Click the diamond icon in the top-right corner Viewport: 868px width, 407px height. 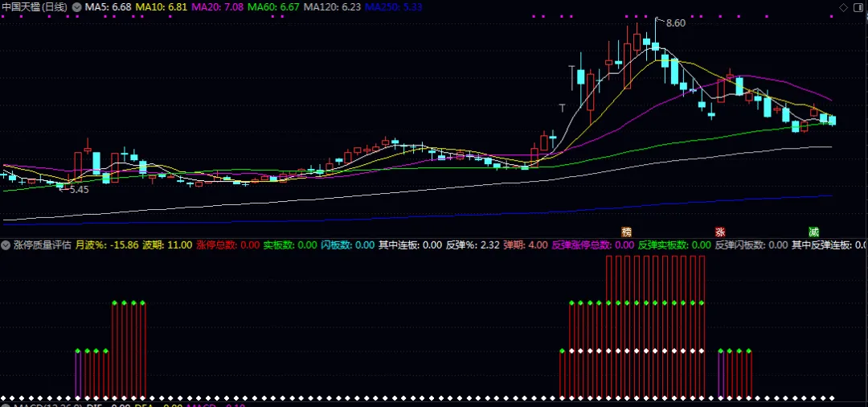843,7
